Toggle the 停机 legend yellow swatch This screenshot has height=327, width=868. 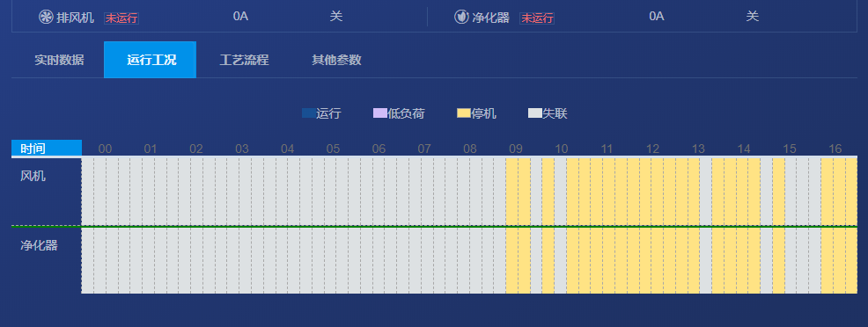(x=464, y=113)
